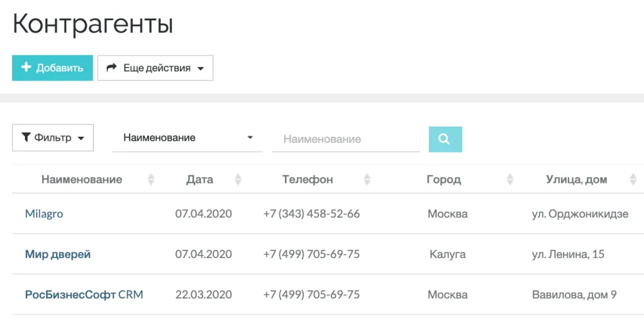Image resolution: width=644 pixels, height=326 pixels.
Task: Click the Телефон column header text
Action: (308, 180)
